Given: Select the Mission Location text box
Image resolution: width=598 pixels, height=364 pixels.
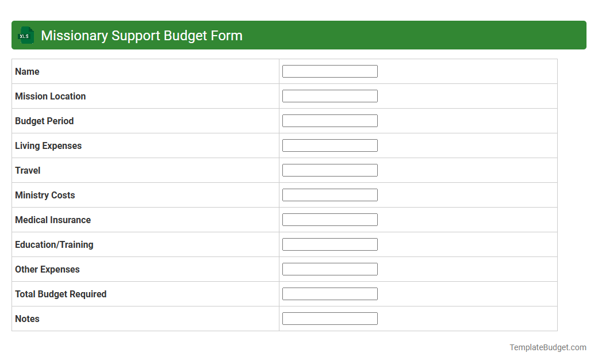Looking at the screenshot, I should [329, 95].
